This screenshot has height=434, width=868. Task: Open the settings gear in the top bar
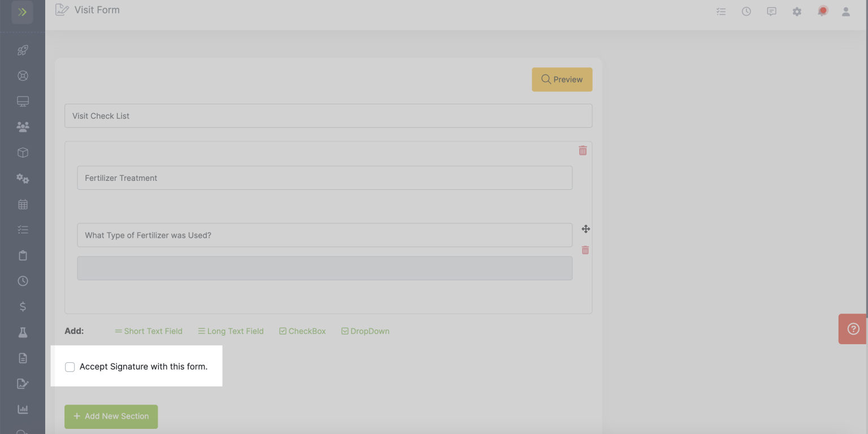tap(797, 11)
